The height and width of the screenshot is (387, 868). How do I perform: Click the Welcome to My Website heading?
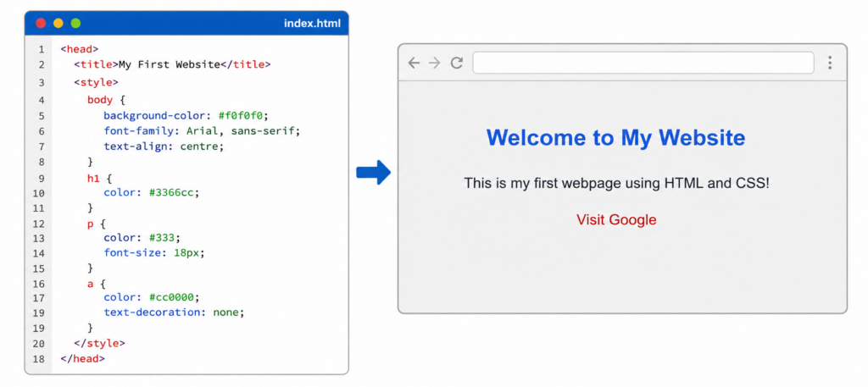click(x=615, y=137)
